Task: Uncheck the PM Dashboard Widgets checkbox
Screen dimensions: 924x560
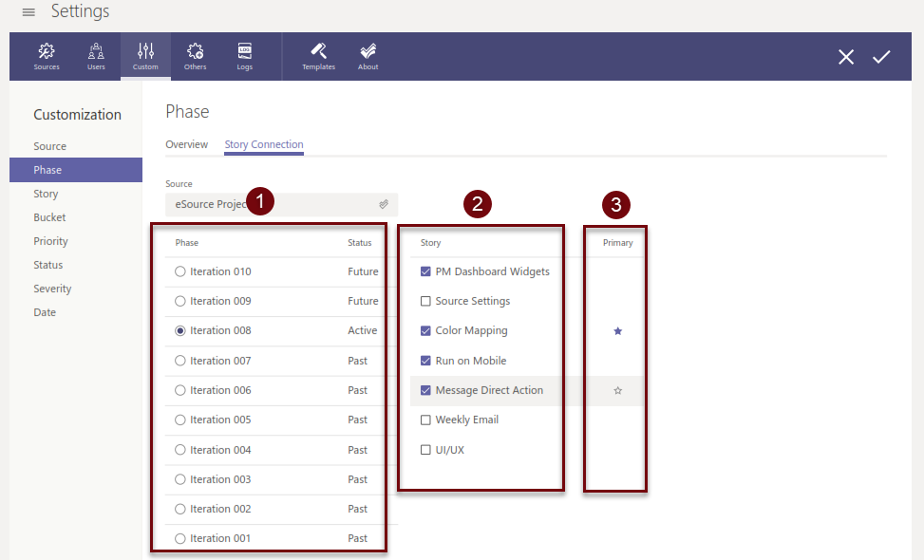Action: point(425,271)
